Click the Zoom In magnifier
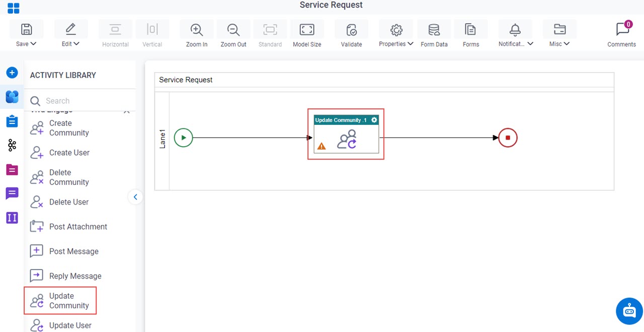The width and height of the screenshot is (644, 332). click(197, 29)
